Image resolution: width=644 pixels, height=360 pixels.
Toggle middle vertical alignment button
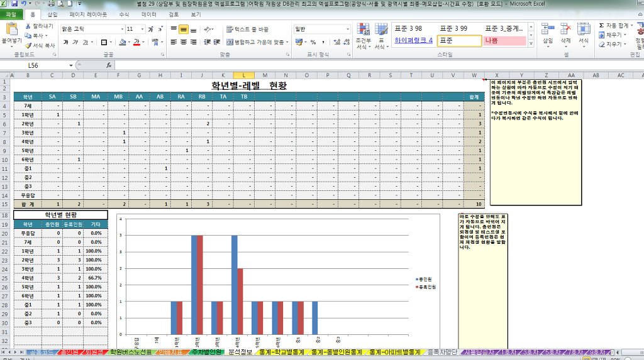tap(184, 29)
